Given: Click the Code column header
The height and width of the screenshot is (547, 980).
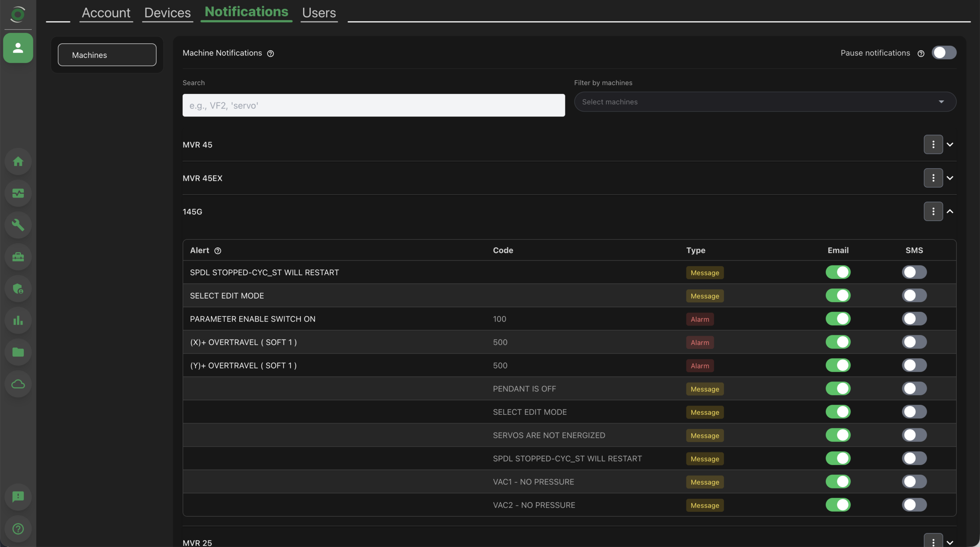Looking at the screenshot, I should pyautogui.click(x=503, y=251).
